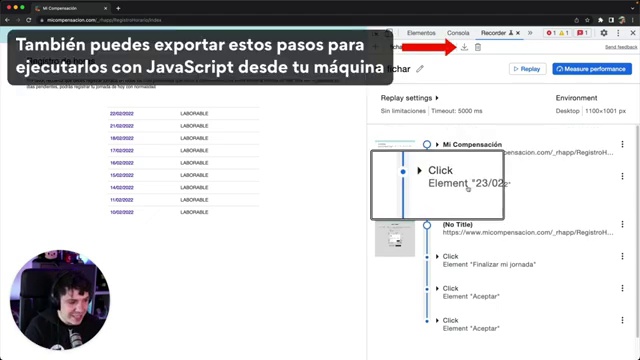
Task: Bookmark this page with the star icon
Action: point(587,20)
